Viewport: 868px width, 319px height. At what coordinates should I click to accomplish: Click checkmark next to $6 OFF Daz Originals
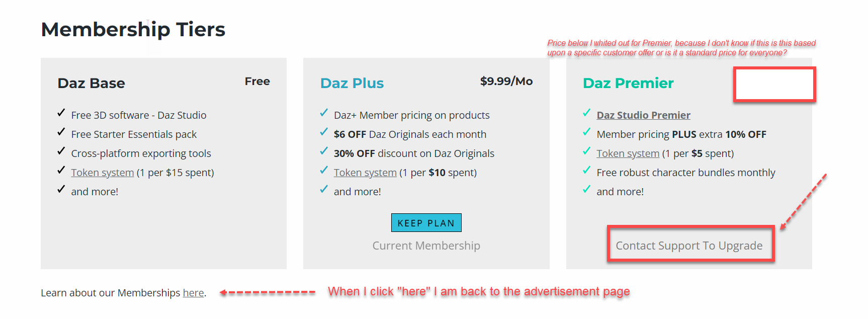324,132
